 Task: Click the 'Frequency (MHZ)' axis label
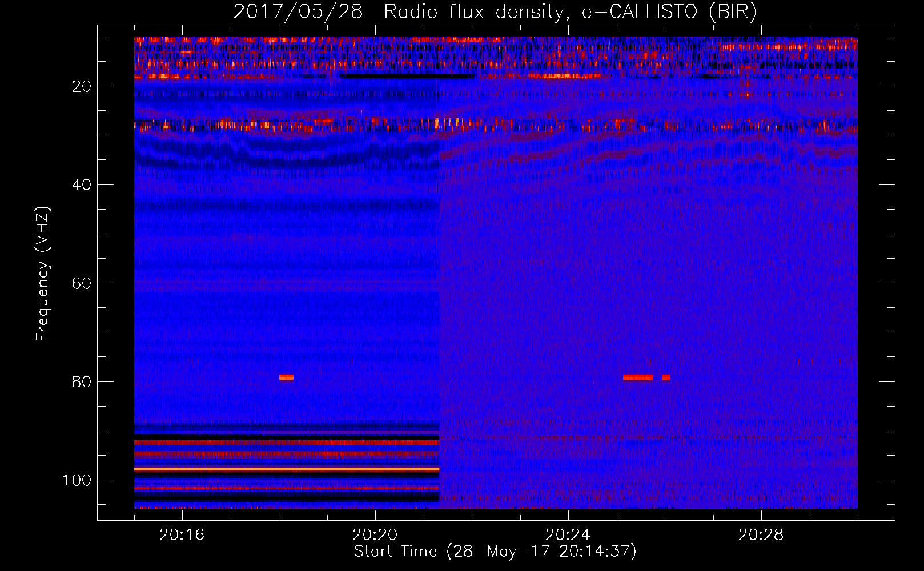pos(43,274)
